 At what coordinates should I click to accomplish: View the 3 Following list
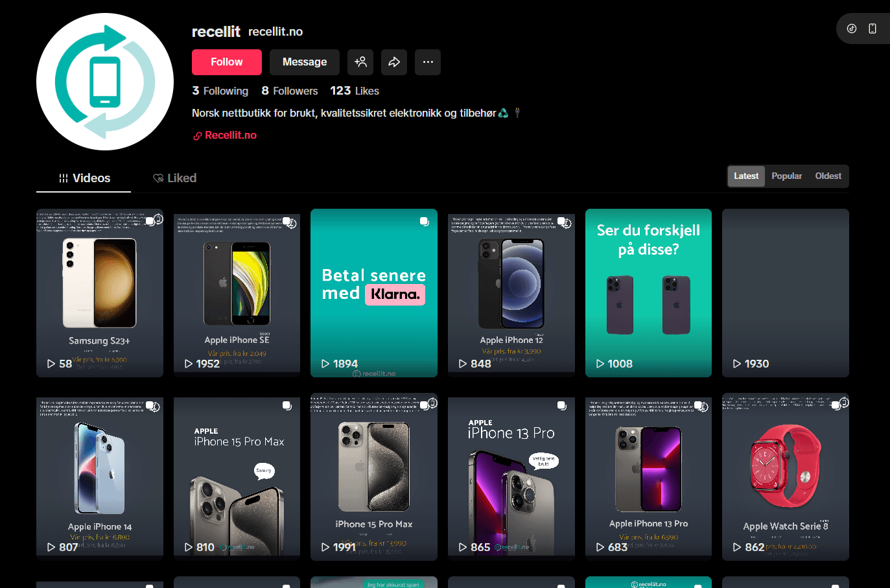(x=220, y=91)
